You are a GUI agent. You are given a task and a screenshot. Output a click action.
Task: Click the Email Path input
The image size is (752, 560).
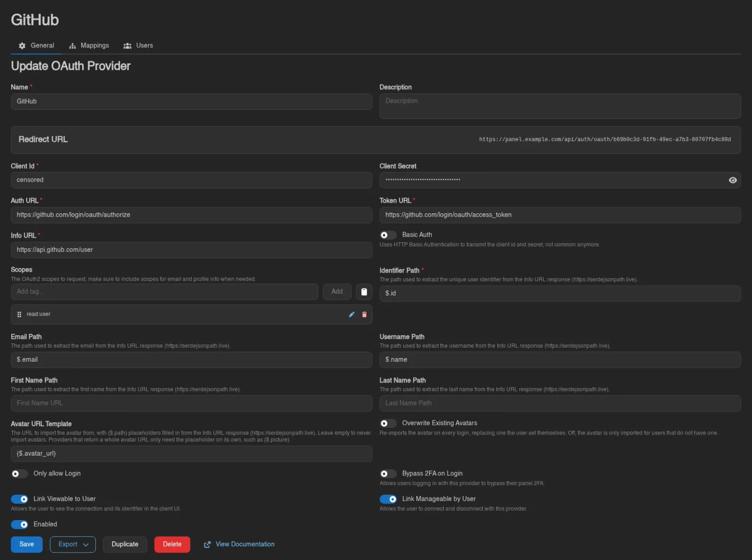(191, 360)
